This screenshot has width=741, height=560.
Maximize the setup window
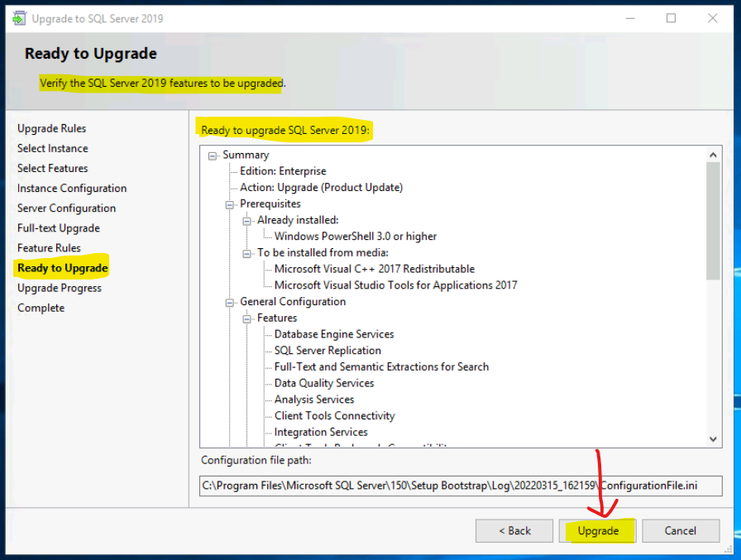pyautogui.click(x=671, y=18)
